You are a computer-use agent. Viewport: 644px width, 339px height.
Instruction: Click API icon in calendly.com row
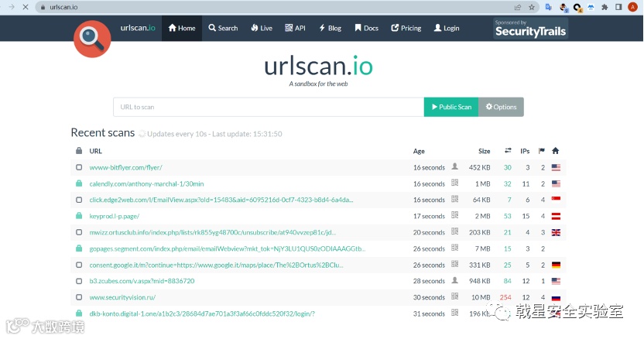pos(454,183)
